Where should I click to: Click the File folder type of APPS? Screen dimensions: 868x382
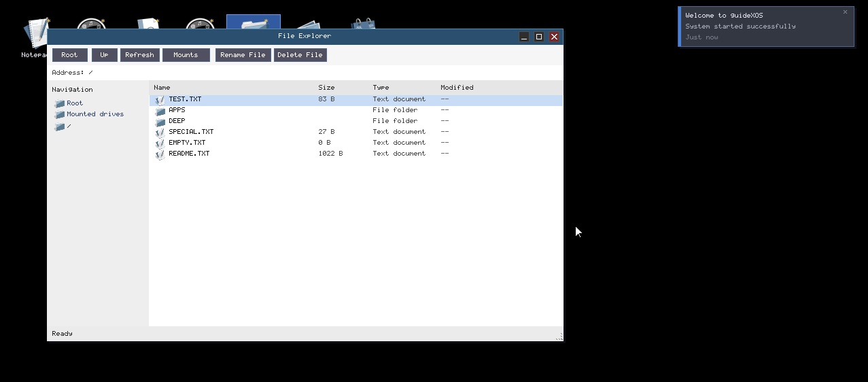tap(395, 110)
